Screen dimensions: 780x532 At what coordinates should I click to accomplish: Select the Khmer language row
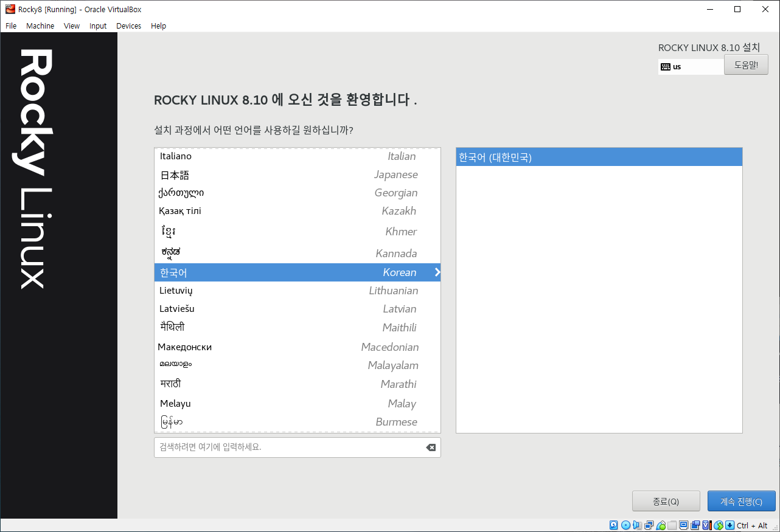298,232
